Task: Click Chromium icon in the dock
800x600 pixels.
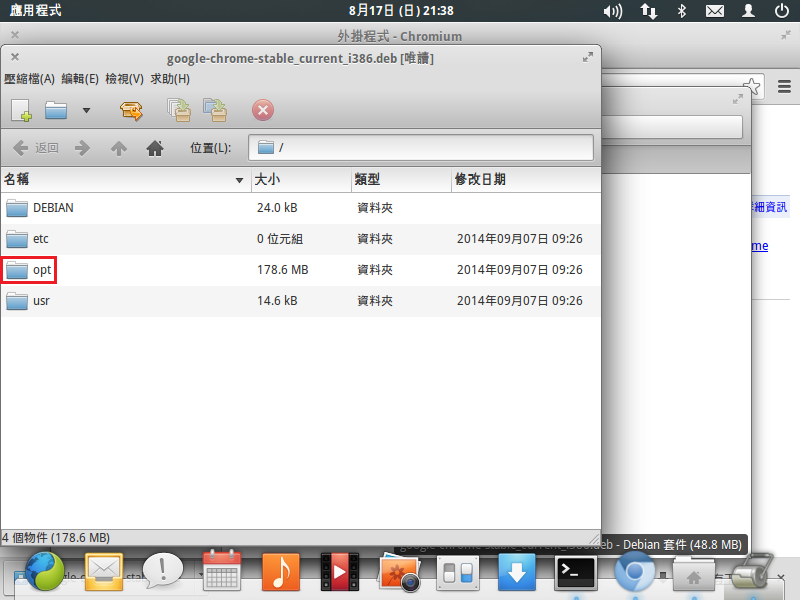Action: pyautogui.click(x=635, y=571)
